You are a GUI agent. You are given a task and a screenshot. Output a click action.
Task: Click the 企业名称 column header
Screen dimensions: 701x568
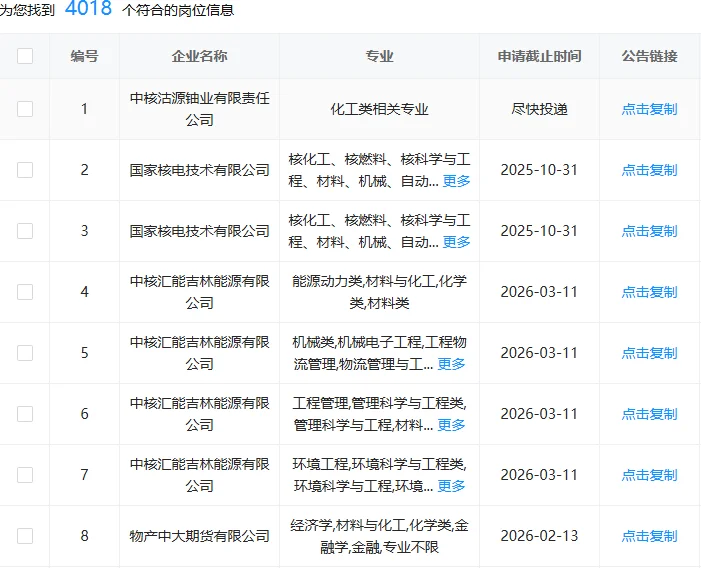point(199,56)
